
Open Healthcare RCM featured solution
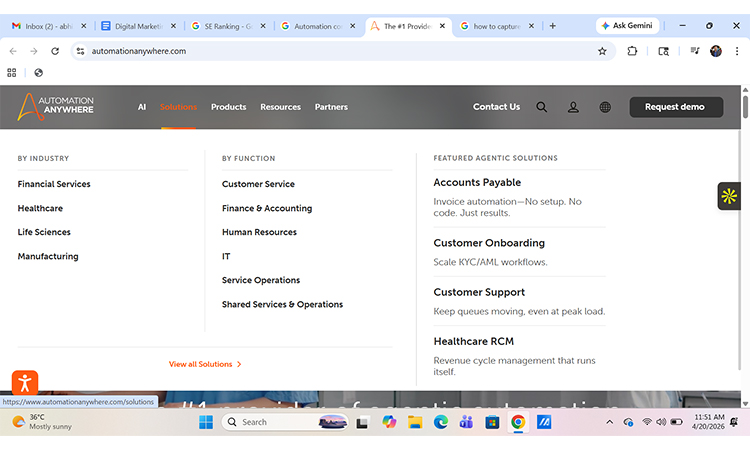(474, 342)
